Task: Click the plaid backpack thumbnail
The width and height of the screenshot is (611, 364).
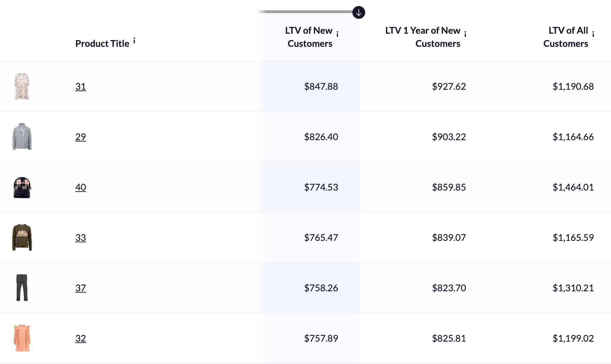Action: click(x=22, y=187)
